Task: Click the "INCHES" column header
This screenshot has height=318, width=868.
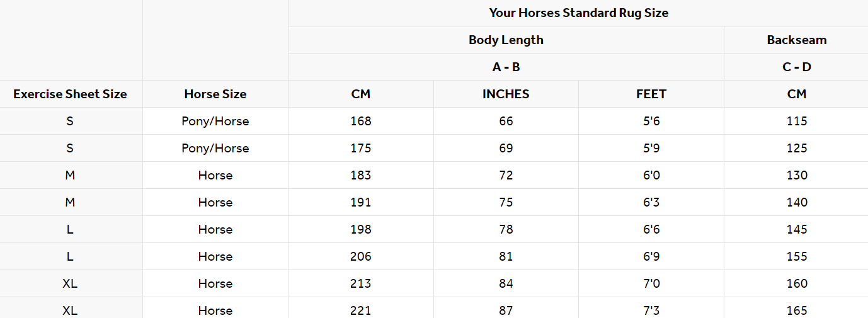Action: click(506, 94)
